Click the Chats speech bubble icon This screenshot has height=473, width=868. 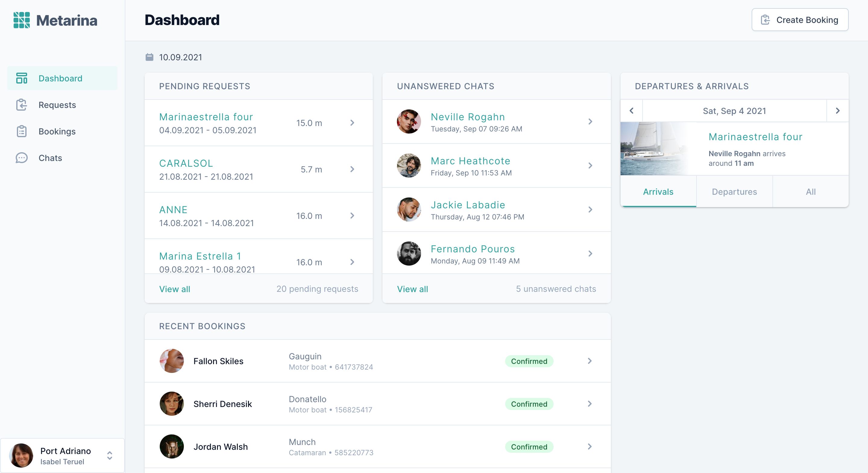[22, 158]
